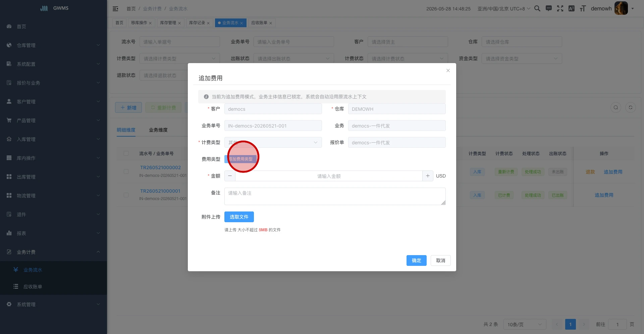This screenshot has height=334, width=644.
Task: Close the 追加费用 dialog with X
Action: pos(448,70)
